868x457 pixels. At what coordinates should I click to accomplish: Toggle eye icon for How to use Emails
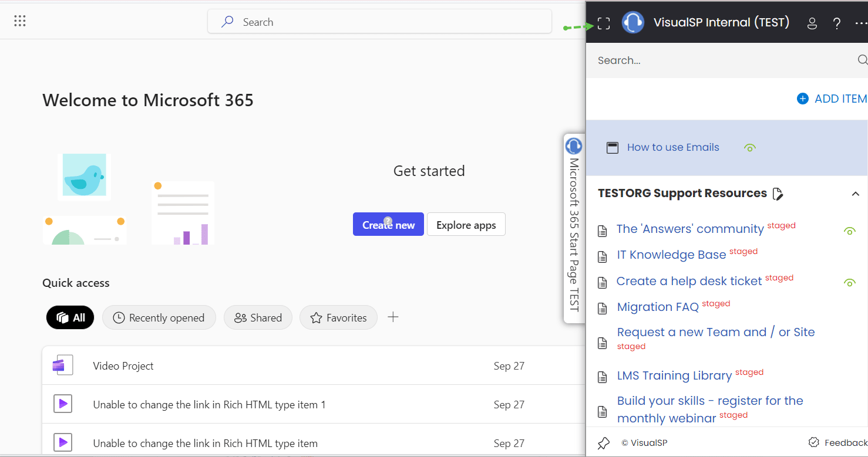pyautogui.click(x=749, y=148)
